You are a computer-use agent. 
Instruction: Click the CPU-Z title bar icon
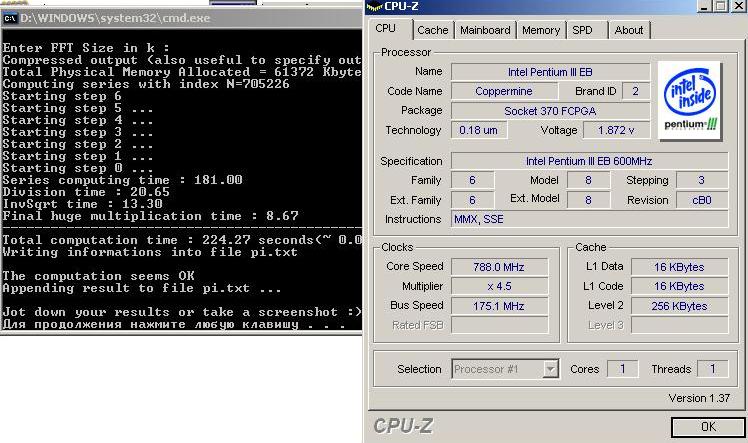(374, 6)
